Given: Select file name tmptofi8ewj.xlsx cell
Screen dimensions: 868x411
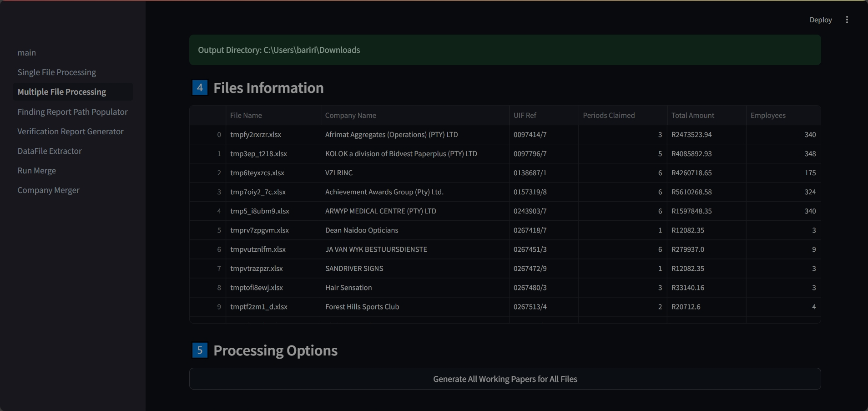Looking at the screenshot, I should (x=273, y=288).
